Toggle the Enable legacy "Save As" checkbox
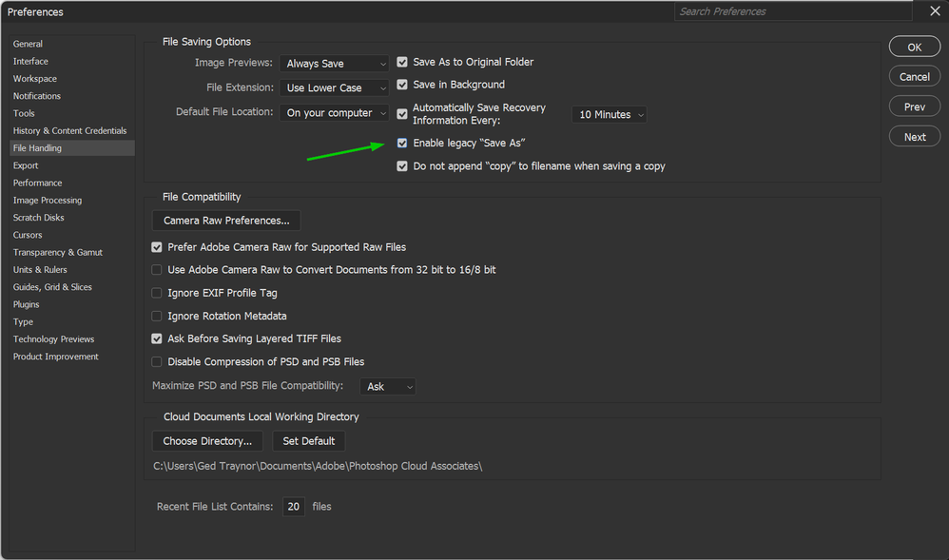The width and height of the screenshot is (949, 560). (x=402, y=143)
